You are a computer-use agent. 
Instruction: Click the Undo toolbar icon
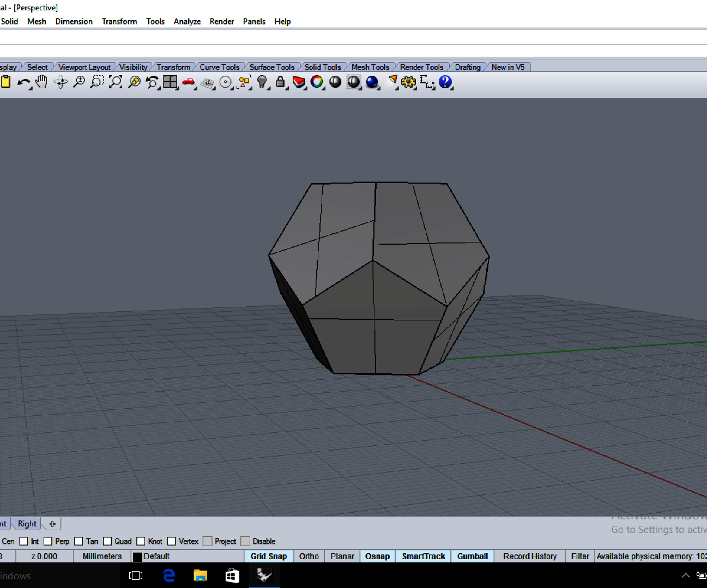[x=24, y=82]
